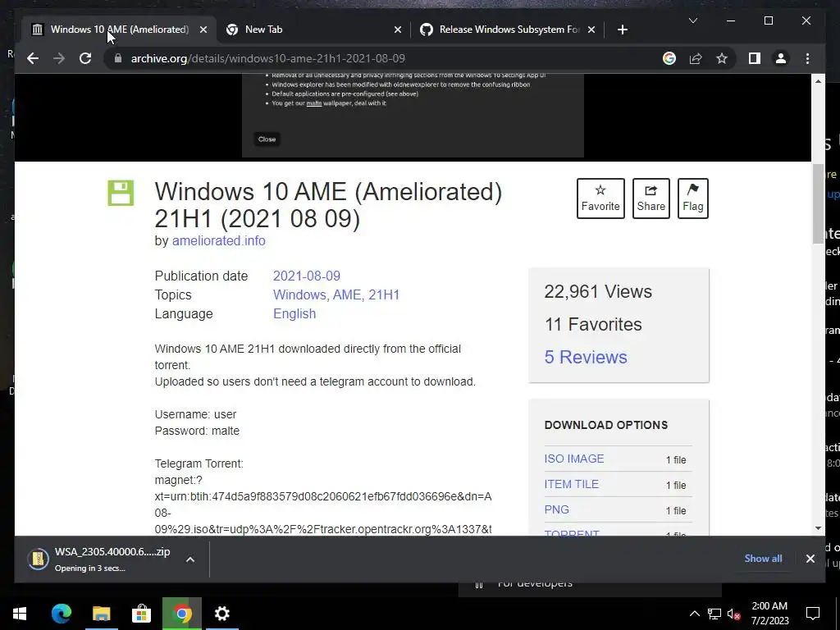Open the Chrome profile menu
840x630 pixels.
[x=781, y=58]
